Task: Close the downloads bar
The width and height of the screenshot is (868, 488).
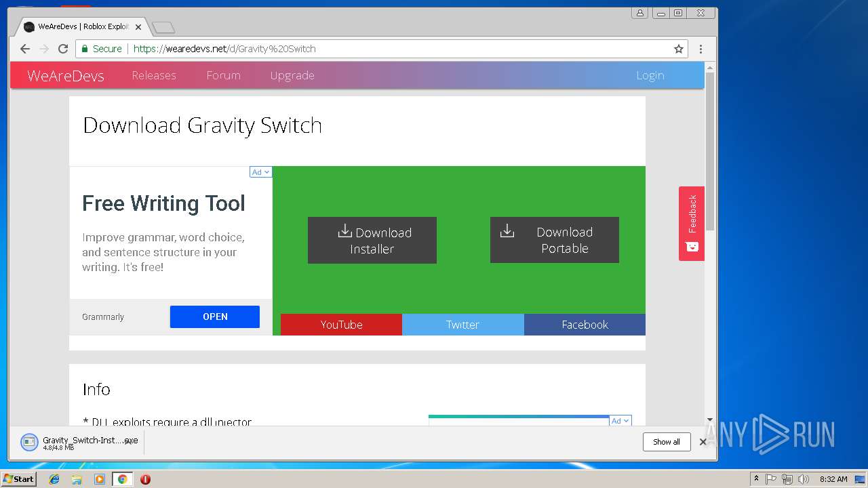Action: pyautogui.click(x=703, y=442)
